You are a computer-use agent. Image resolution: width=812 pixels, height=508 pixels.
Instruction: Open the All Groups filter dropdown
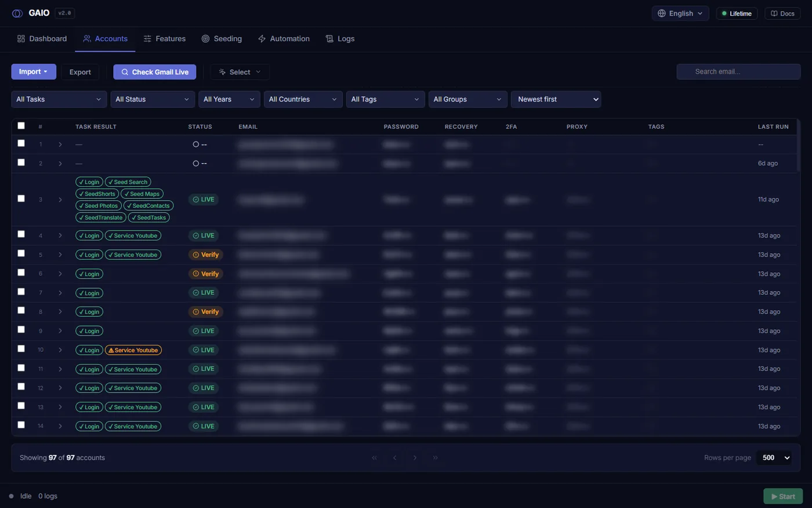coord(468,99)
